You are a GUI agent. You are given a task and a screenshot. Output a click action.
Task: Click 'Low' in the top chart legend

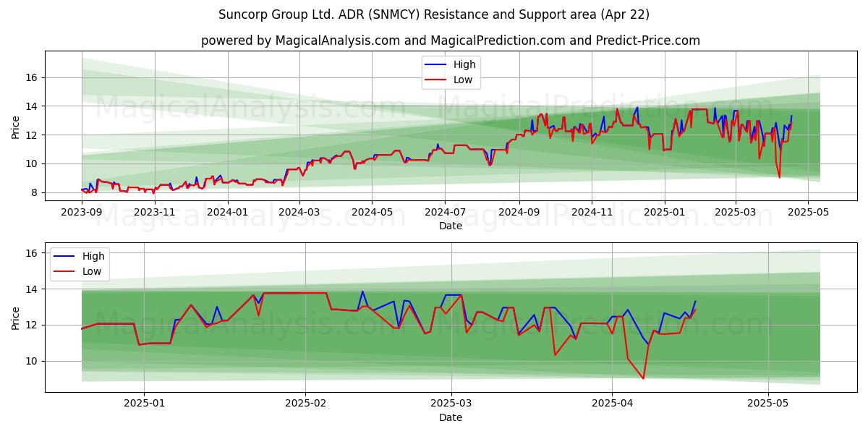(463, 80)
